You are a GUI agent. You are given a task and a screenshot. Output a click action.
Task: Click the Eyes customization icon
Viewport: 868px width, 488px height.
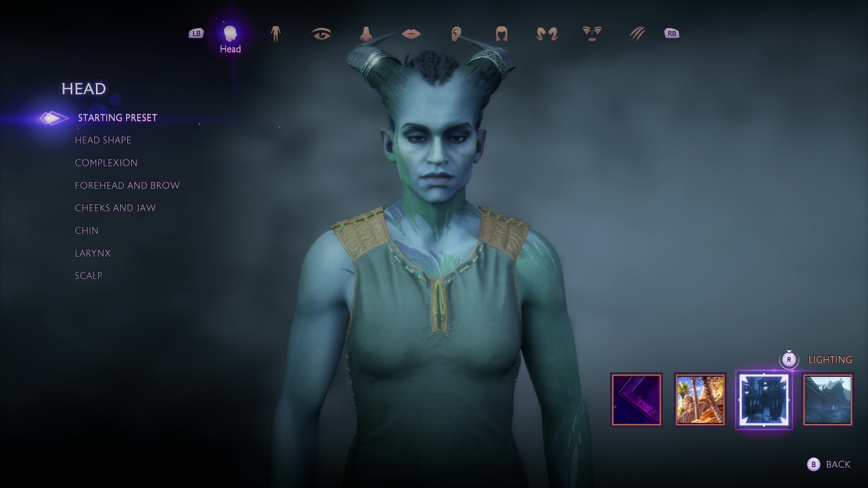click(x=320, y=33)
